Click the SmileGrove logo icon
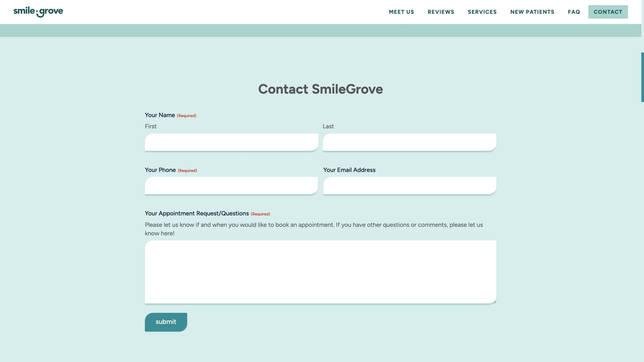The width and height of the screenshot is (644, 362). coord(38,12)
